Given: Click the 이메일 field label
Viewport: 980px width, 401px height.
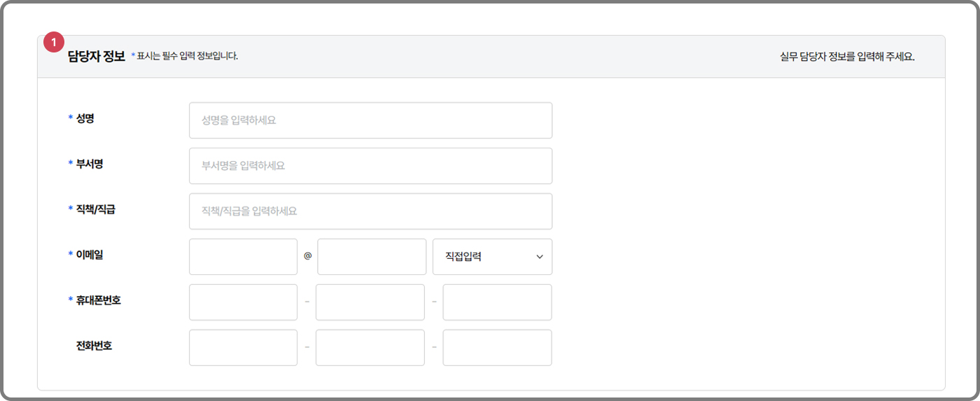Looking at the screenshot, I should [x=90, y=254].
